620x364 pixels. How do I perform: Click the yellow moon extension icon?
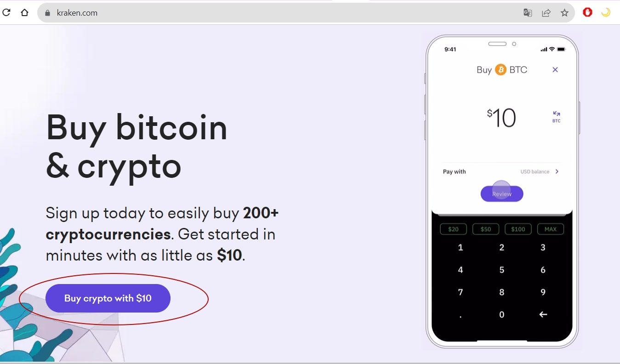[606, 12]
